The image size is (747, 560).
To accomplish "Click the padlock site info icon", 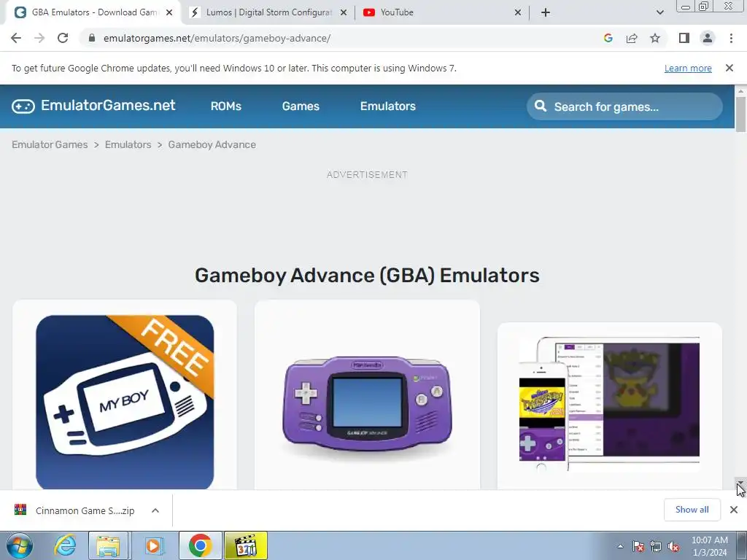I will [91, 38].
